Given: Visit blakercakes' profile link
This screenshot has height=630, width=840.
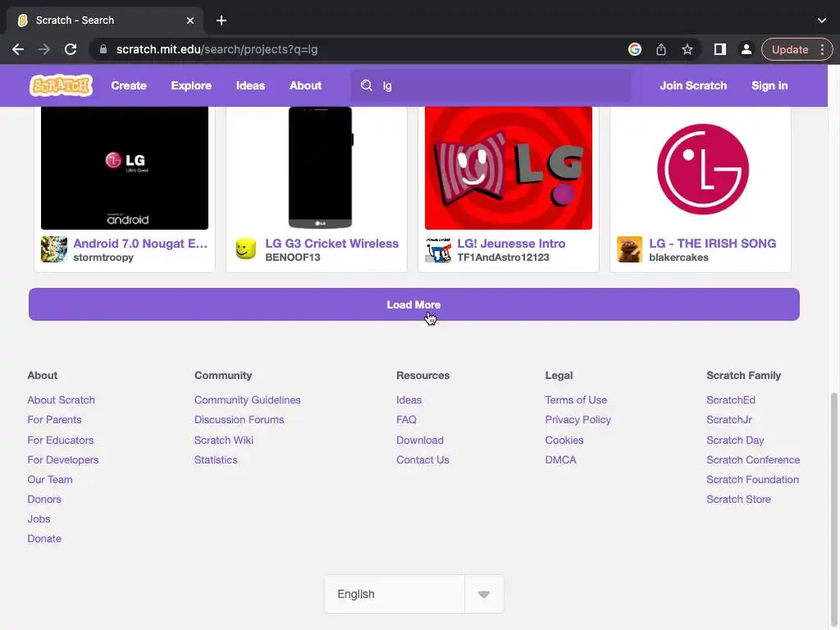Looking at the screenshot, I should (678, 258).
